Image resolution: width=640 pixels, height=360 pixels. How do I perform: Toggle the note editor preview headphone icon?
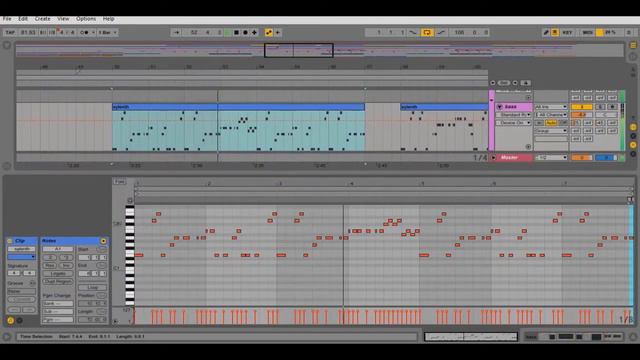coord(130,200)
